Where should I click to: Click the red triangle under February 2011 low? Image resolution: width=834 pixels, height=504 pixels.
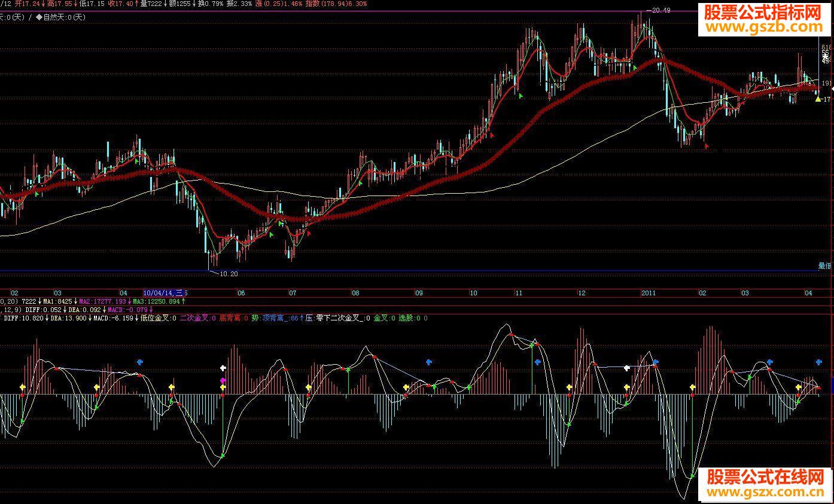pos(707,146)
